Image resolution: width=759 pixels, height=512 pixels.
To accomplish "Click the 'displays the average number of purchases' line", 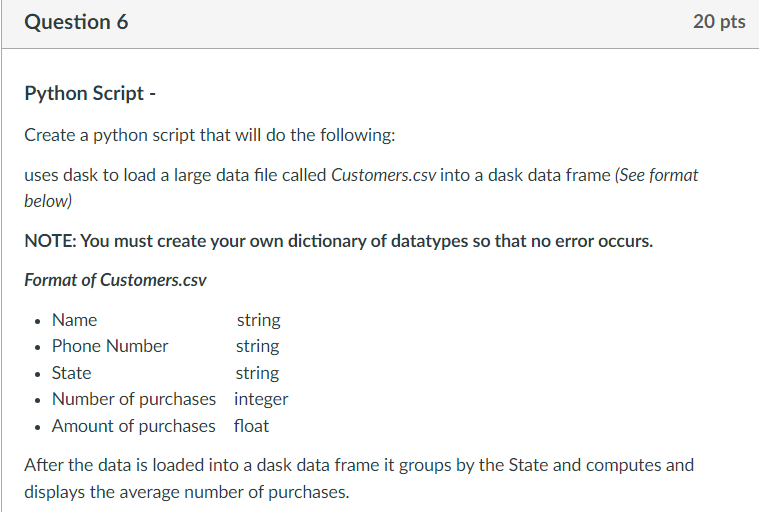I will pyautogui.click(x=187, y=491).
